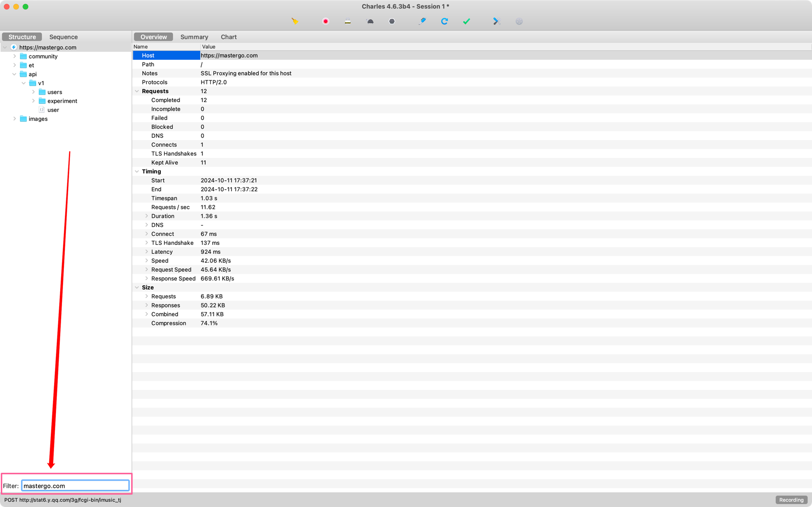Click the Recording status button
The height and width of the screenshot is (507, 812).
pos(791,500)
